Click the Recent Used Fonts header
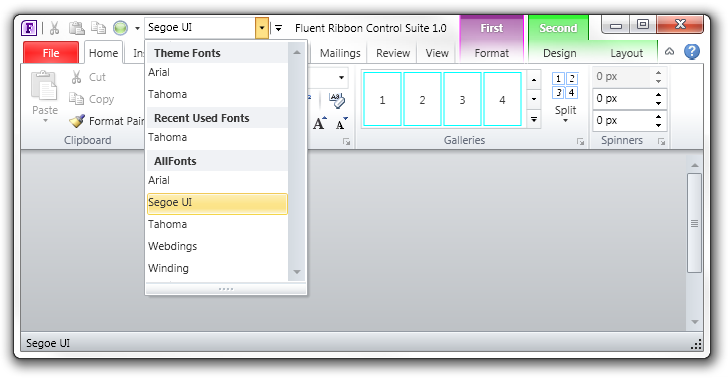This screenshot has width=728, height=379. [217, 118]
